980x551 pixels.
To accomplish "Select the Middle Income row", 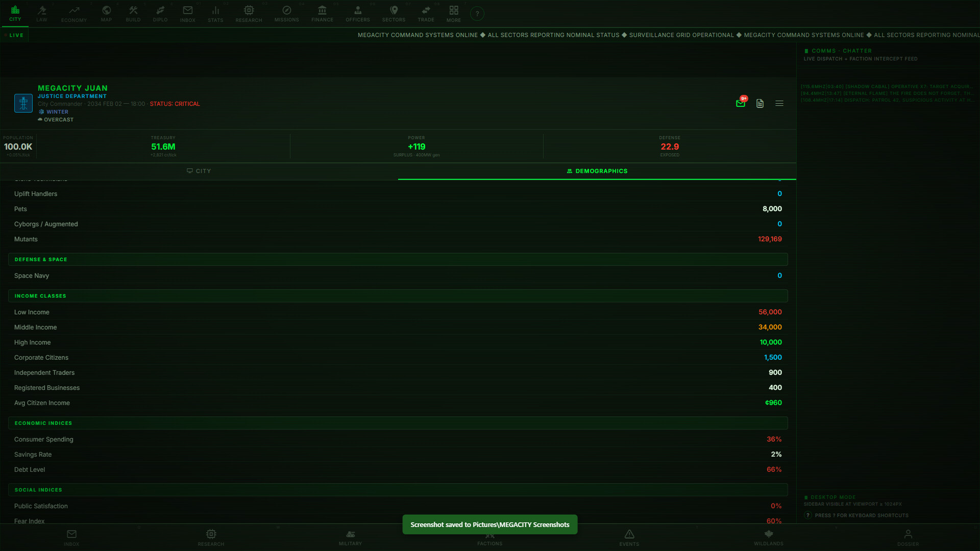I will 398,327.
